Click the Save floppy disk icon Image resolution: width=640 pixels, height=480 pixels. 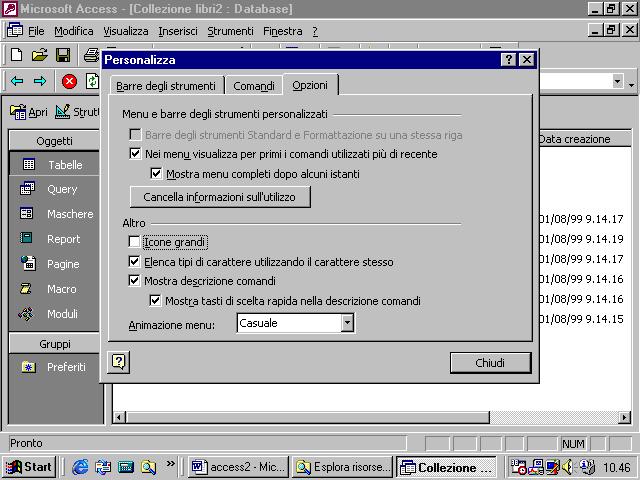(63, 55)
